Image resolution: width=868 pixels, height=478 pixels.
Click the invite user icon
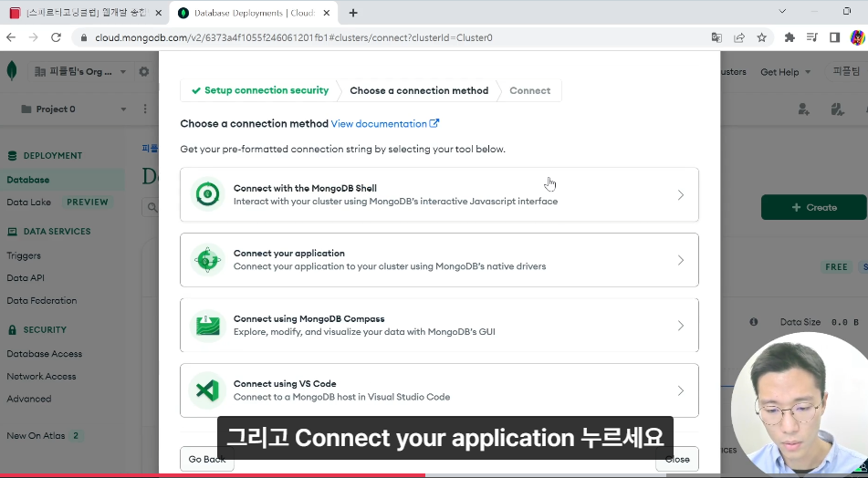coord(804,109)
